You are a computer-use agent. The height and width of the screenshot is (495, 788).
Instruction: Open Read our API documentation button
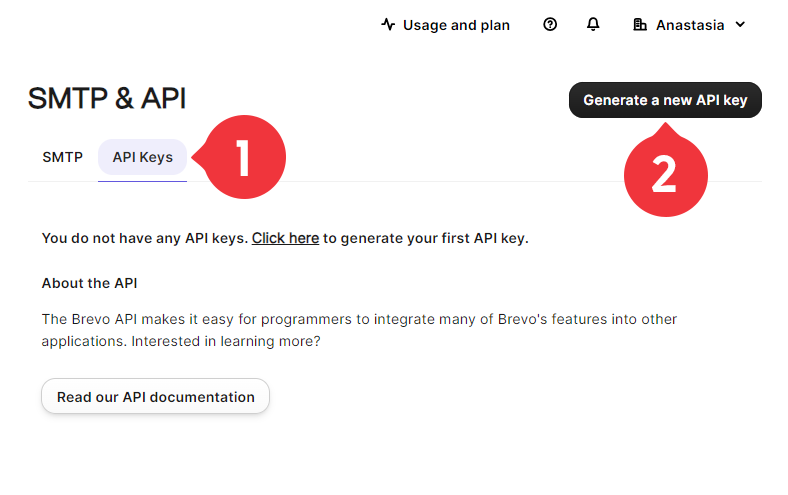[155, 397]
